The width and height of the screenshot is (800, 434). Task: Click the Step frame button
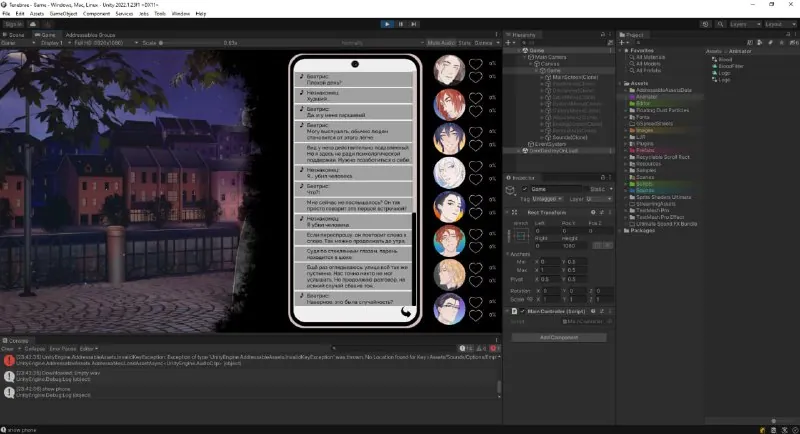tap(414, 24)
